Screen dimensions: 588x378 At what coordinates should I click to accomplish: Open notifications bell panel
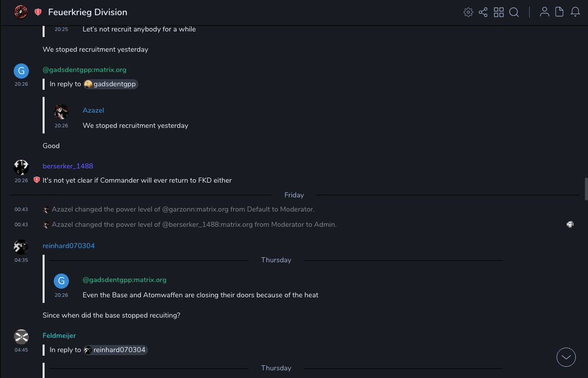tap(575, 12)
